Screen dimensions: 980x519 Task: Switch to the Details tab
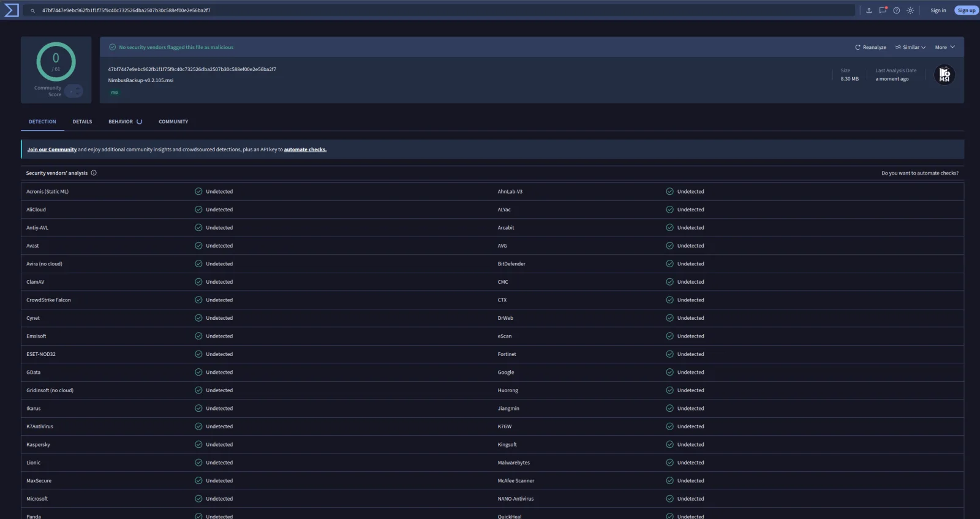coord(82,121)
